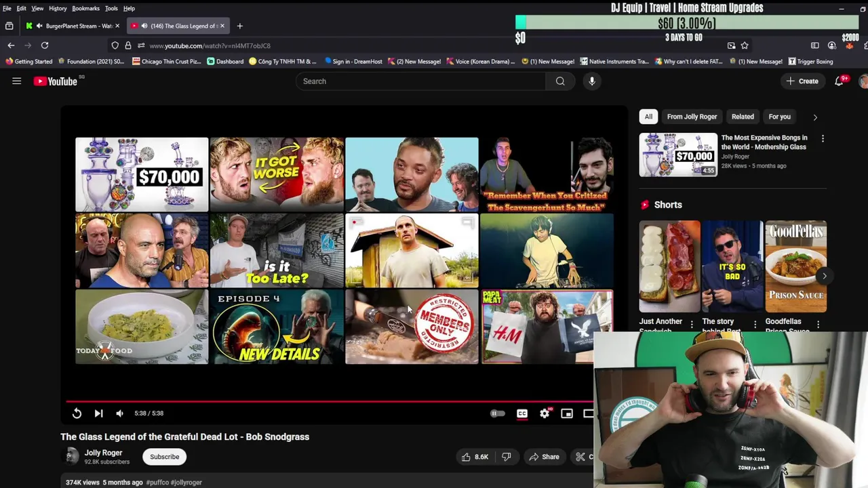Viewport: 868px width, 488px height.
Task: Skip to next video in player
Action: click(x=98, y=413)
